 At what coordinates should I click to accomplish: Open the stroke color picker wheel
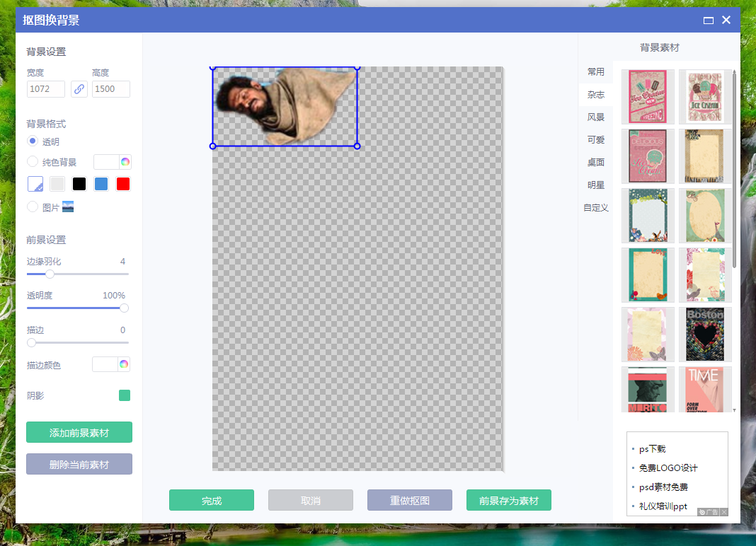tap(124, 364)
